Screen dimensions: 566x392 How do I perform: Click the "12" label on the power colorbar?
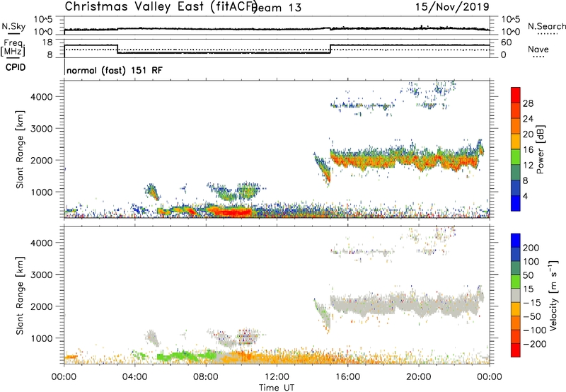[x=528, y=166]
